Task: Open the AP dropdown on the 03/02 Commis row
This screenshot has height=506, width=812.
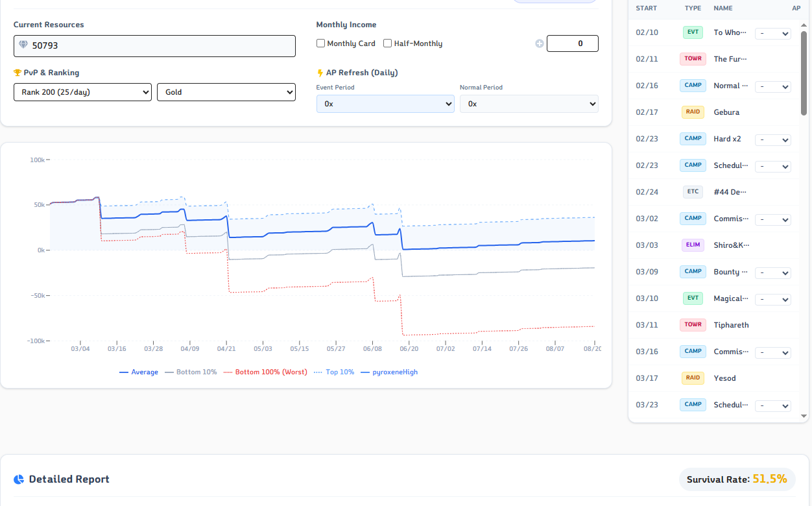Action: pyautogui.click(x=773, y=220)
